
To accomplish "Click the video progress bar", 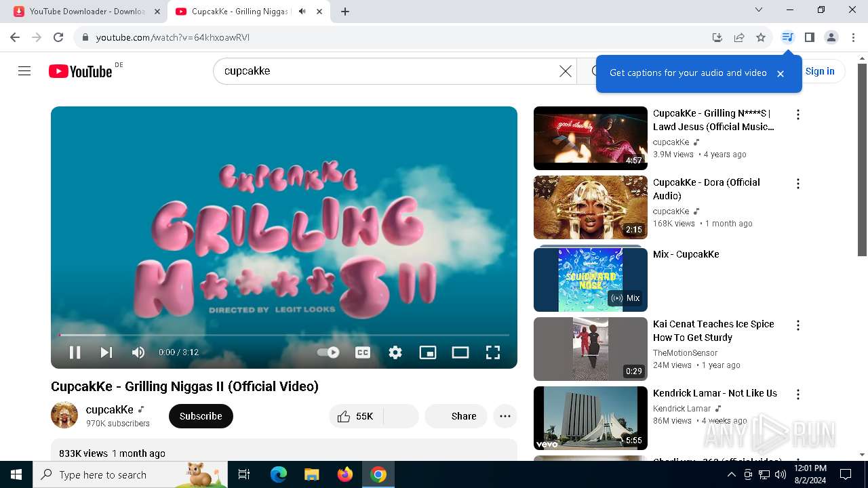I will 284,335.
